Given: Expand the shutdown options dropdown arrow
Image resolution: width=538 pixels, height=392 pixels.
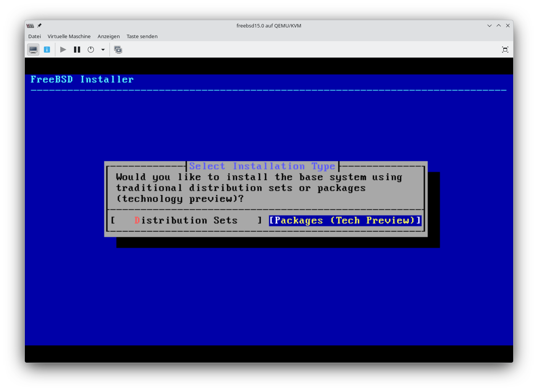Looking at the screenshot, I should click(103, 50).
